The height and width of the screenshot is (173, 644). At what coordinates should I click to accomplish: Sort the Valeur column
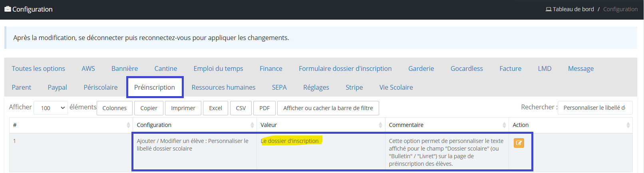point(380,125)
